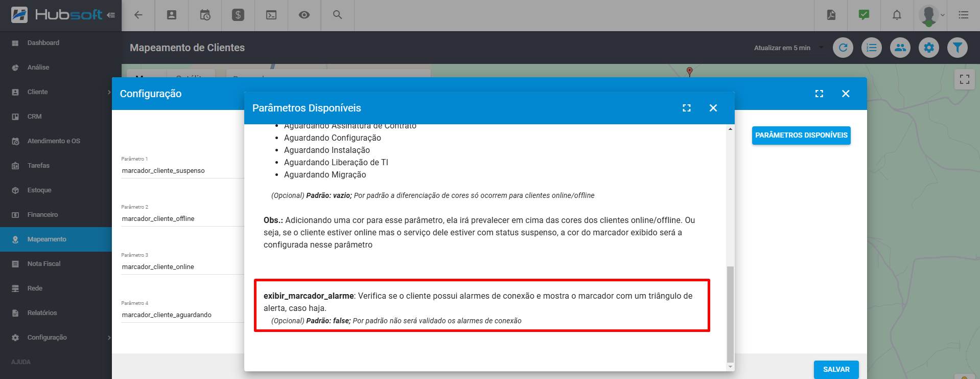This screenshot has width=980, height=379.
Task: Open the search magnifier in toolbar
Action: 337,15
